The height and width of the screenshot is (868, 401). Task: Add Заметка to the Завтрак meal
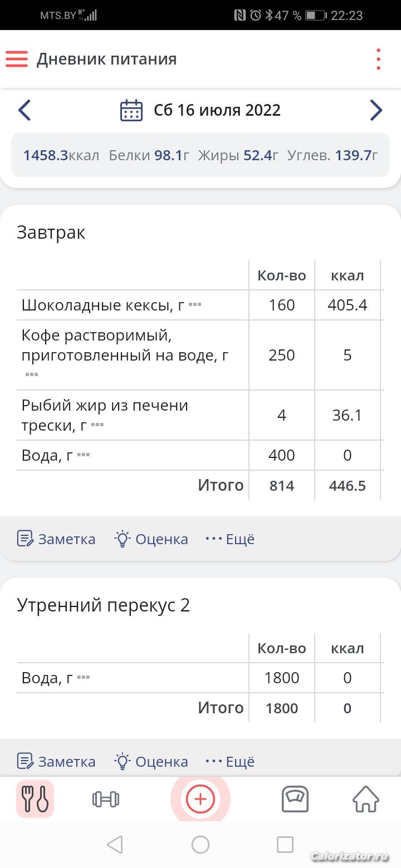coord(56,539)
